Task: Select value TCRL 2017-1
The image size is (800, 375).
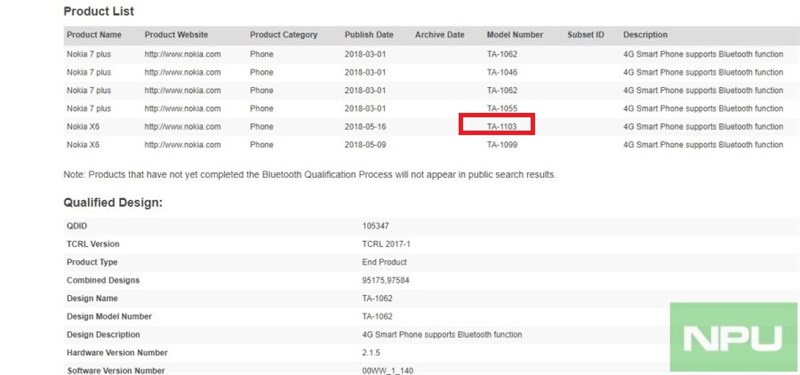Action: pos(386,244)
